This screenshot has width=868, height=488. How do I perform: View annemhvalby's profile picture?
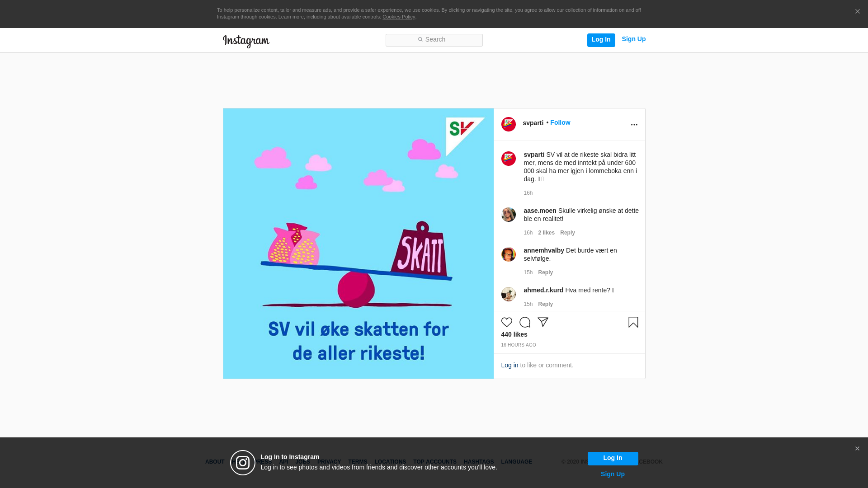coord(508,254)
